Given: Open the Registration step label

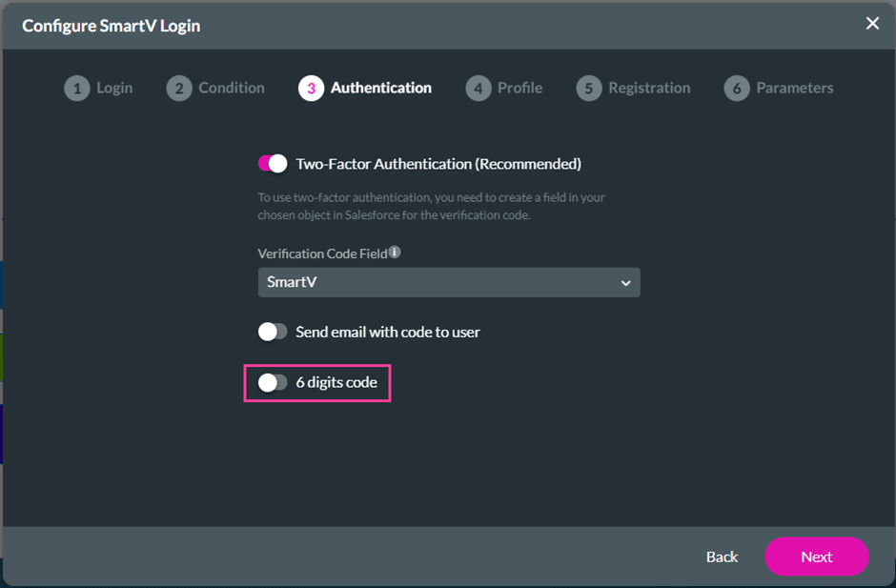Looking at the screenshot, I should pyautogui.click(x=649, y=88).
